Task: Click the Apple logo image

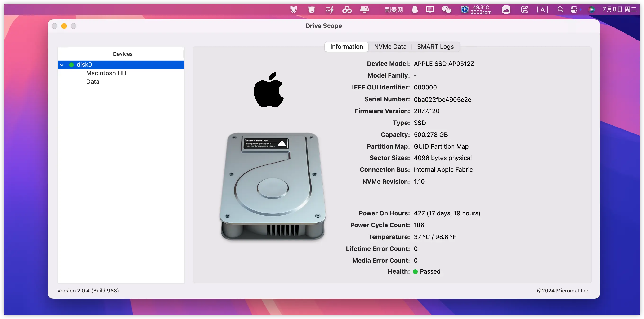Action: point(269,90)
